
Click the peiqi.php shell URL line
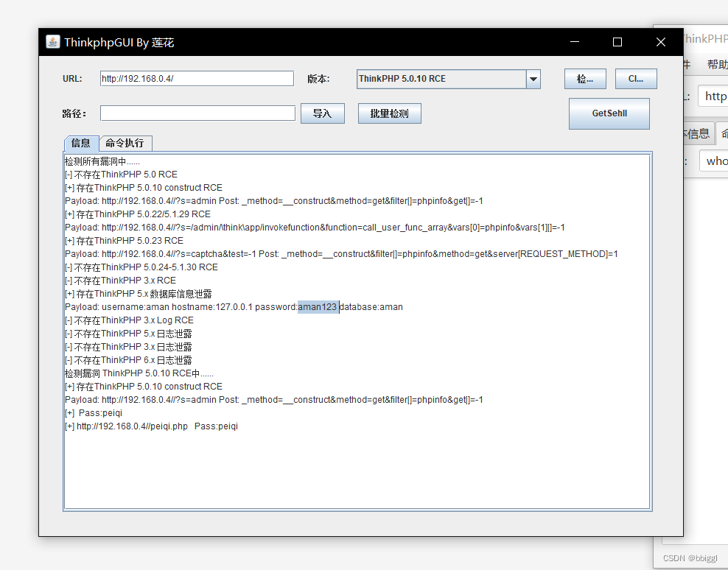click(151, 426)
